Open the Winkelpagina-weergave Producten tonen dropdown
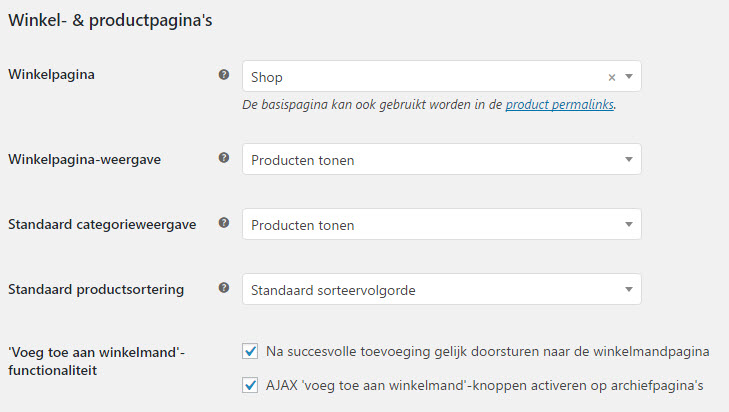Viewport: 729px width, 412px height. coord(442,159)
